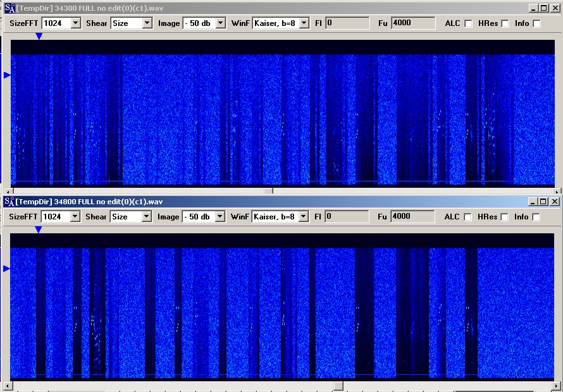Click the SA app icon of 34300 window
Image resolution: width=563 pixels, height=392 pixels.
(10, 8)
